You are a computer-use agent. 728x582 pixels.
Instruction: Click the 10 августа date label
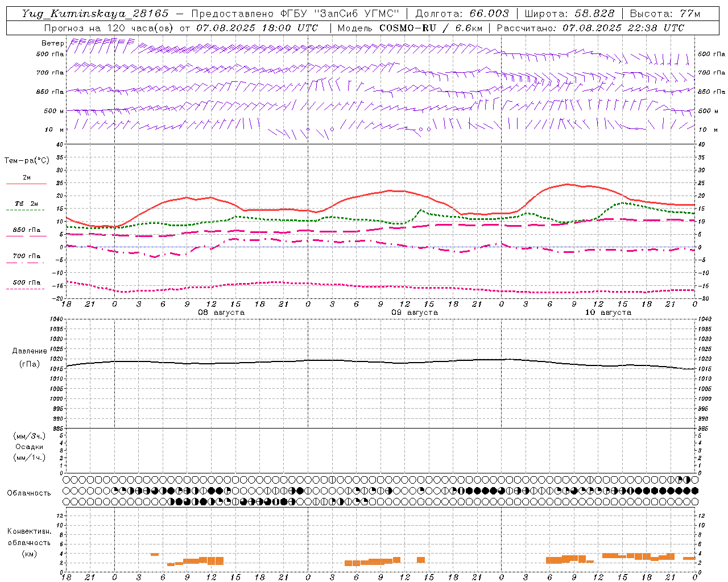click(x=608, y=313)
